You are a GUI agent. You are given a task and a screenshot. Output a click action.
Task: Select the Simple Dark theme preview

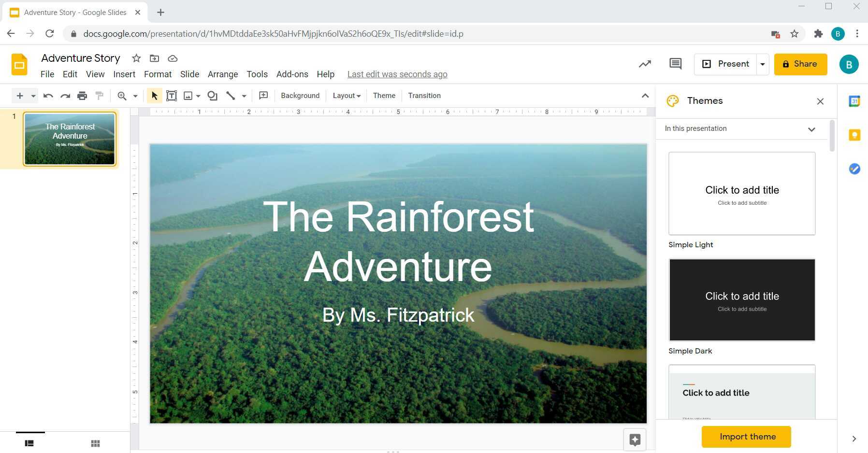point(742,299)
